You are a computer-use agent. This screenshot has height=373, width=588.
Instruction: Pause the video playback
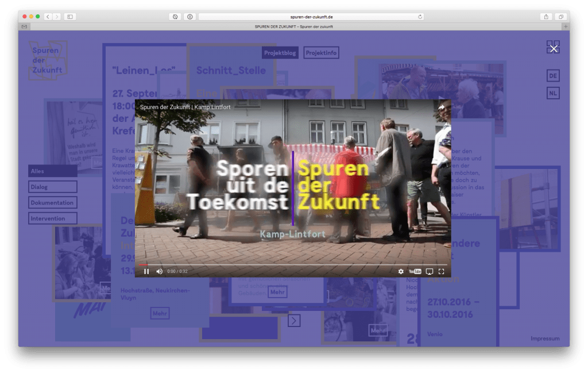point(146,271)
